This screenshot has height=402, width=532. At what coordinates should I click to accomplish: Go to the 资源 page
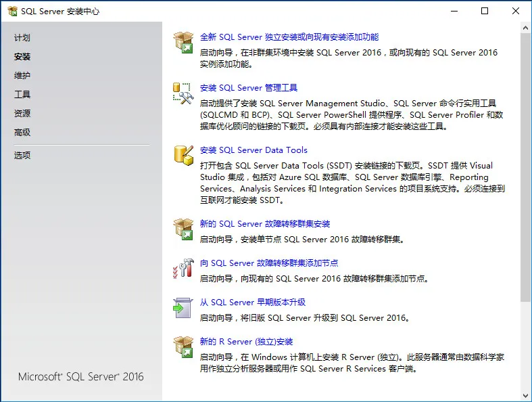click(22, 113)
